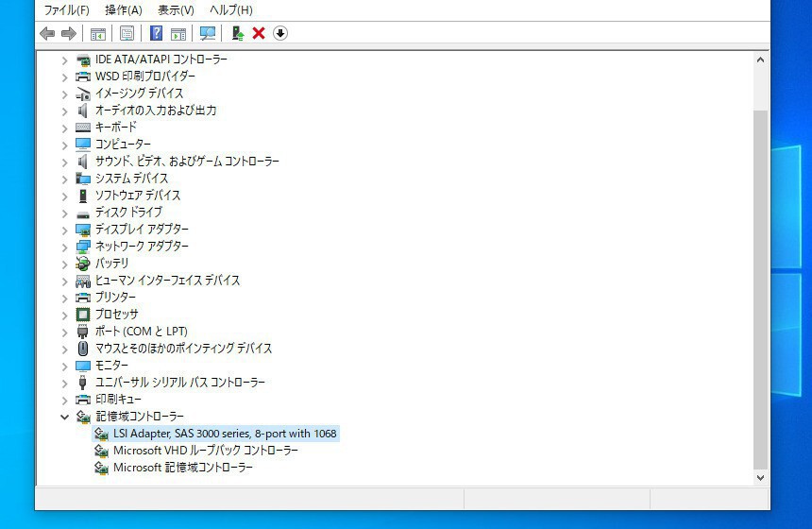Click the Forward arrow toolbar icon
The image size is (812, 529).
[x=68, y=34]
